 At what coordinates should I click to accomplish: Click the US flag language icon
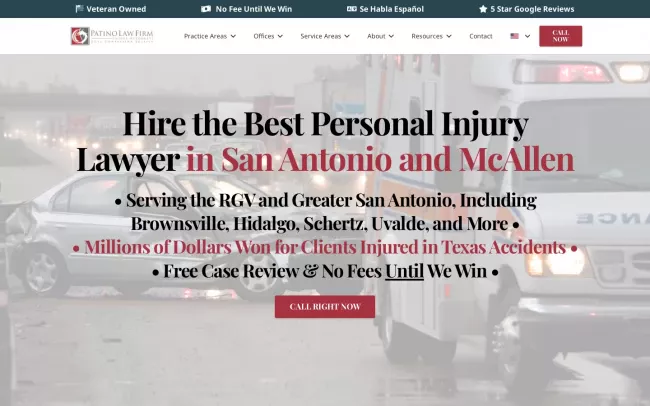click(514, 36)
